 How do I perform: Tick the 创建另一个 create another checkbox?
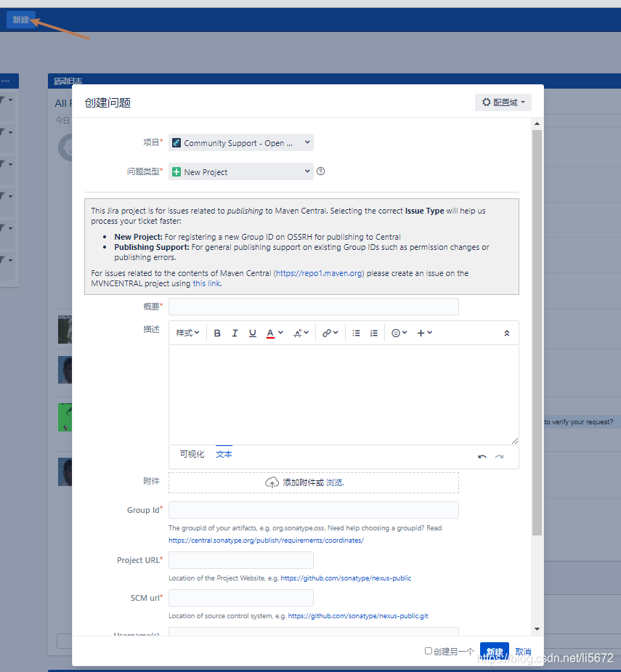tap(428, 651)
